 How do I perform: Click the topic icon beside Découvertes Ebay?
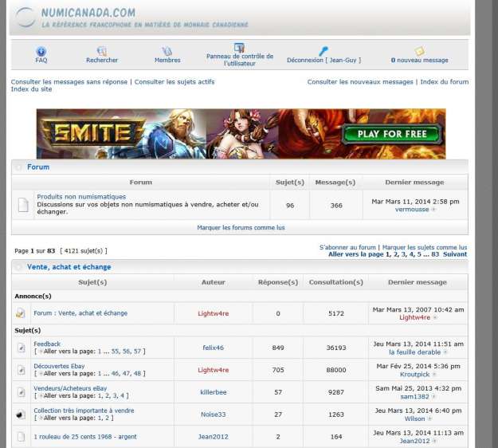point(21,370)
